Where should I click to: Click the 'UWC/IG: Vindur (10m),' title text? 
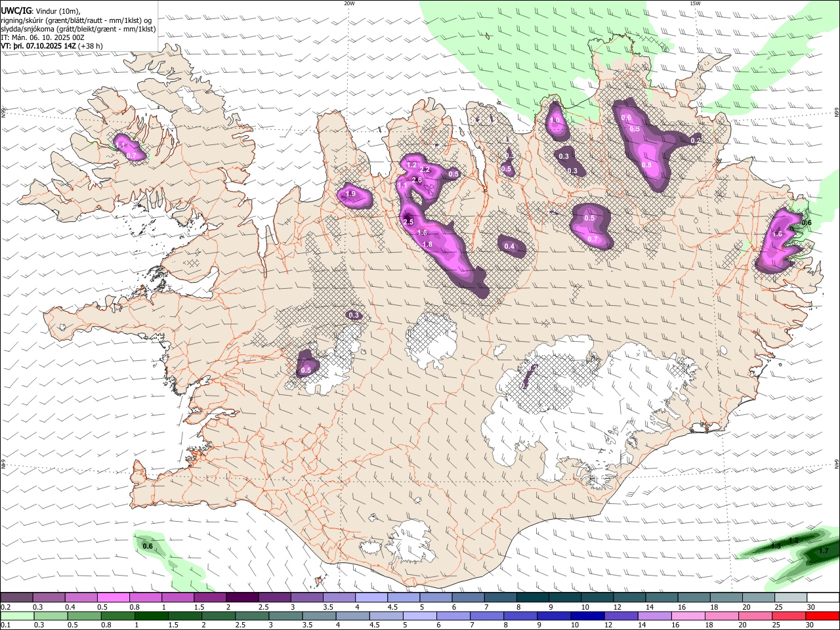tap(40, 11)
